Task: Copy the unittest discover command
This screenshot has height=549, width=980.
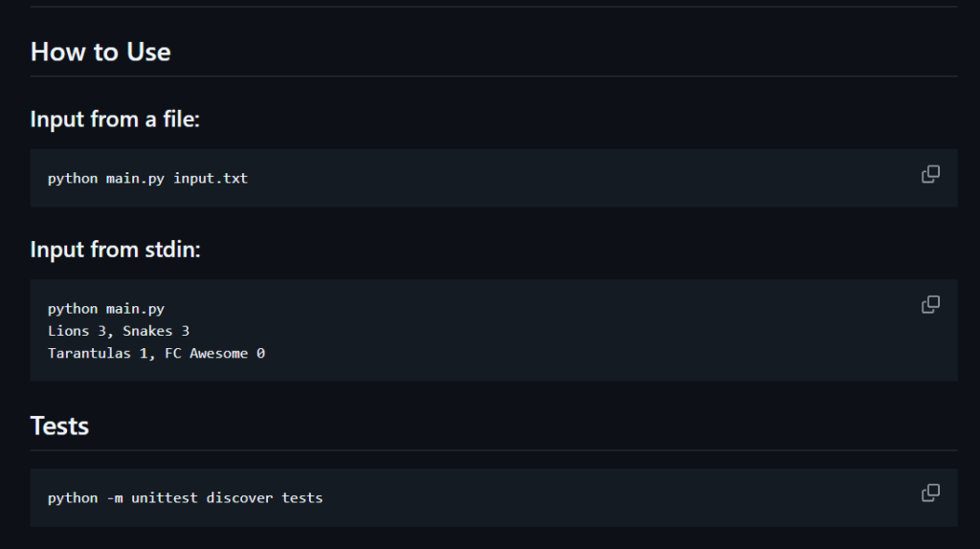Action: click(x=929, y=494)
